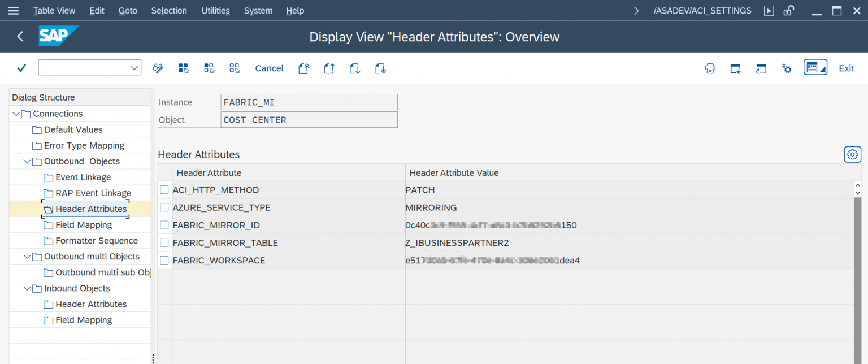Screen dimensions: 868x364
Task: Click the create new session window icon
Action: (736, 68)
